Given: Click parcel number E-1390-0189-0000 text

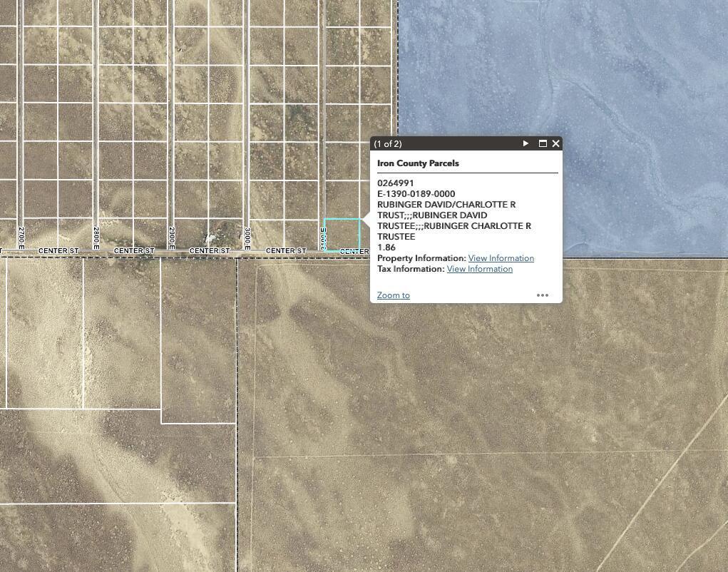Looking at the screenshot, I should [416, 194].
